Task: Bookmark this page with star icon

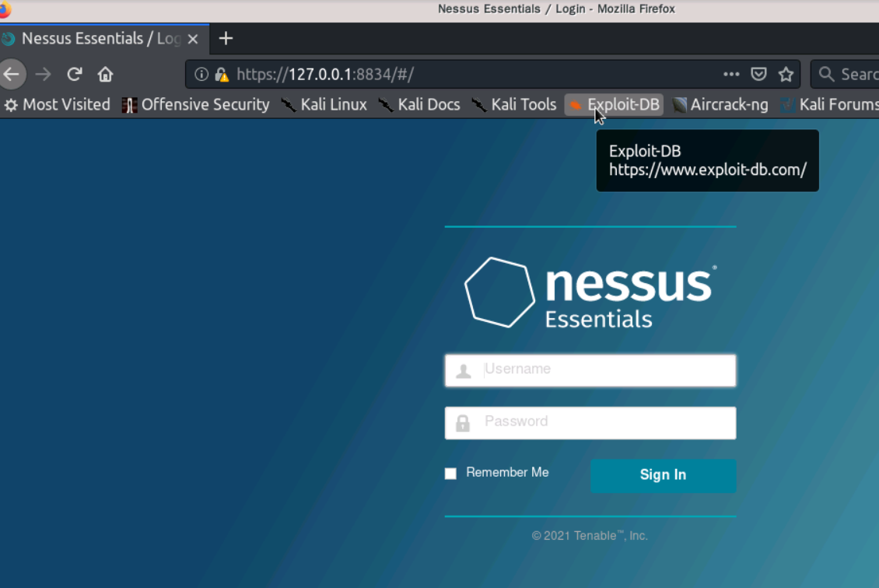Action: 786,74
